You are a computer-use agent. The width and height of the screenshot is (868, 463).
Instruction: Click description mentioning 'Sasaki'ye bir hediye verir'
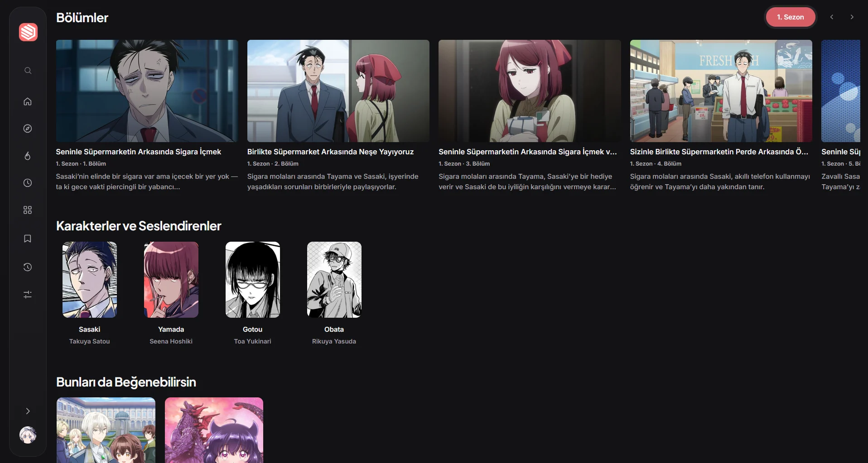[528, 181]
